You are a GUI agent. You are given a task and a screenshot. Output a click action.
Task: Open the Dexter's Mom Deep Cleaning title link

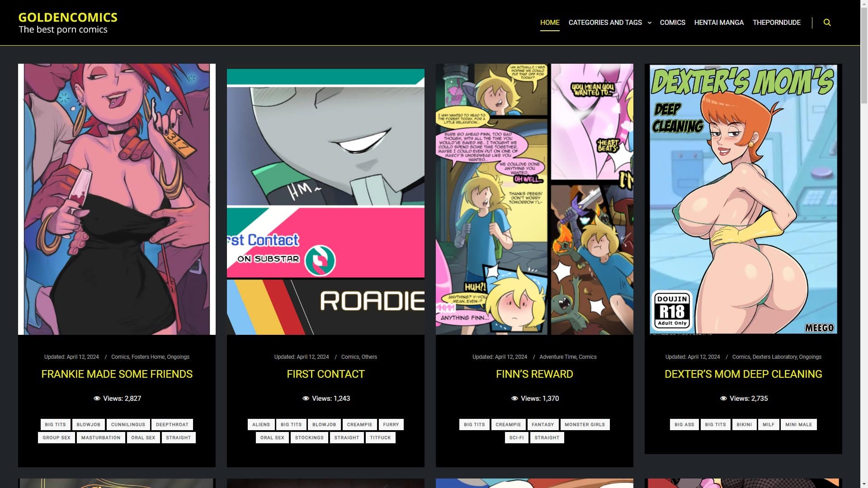743,374
